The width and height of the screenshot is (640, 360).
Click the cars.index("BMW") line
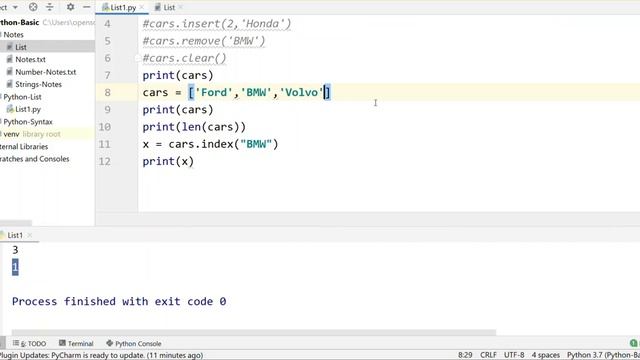210,144
